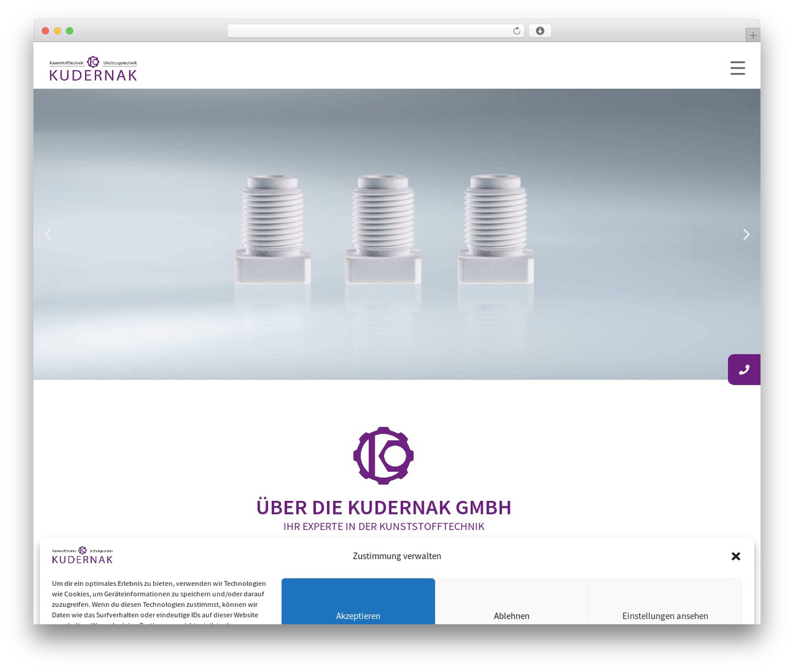This screenshot has height=672, width=794.
Task: Click the purple phone contact button
Action: click(744, 369)
